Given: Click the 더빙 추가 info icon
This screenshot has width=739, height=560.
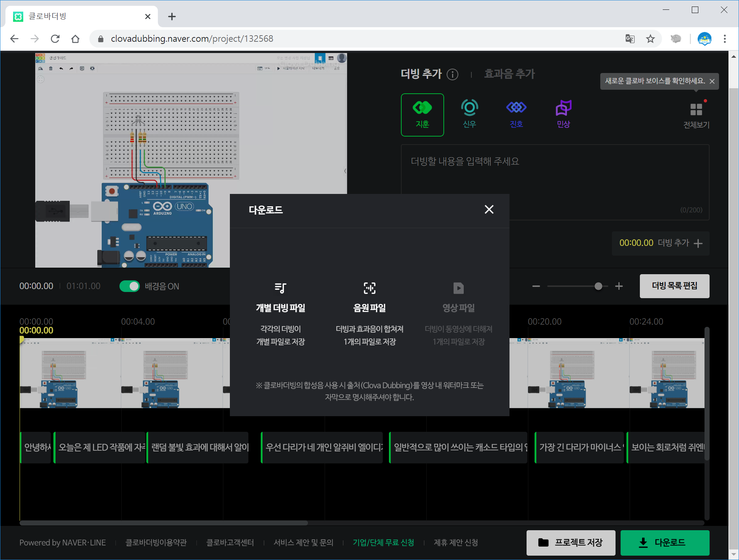Looking at the screenshot, I should pyautogui.click(x=452, y=74).
